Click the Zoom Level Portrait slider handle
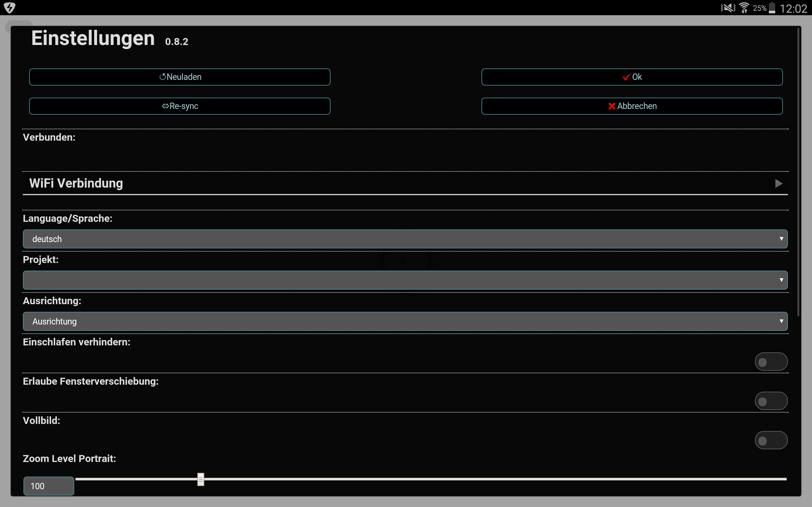This screenshot has width=812, height=507. coord(201,479)
